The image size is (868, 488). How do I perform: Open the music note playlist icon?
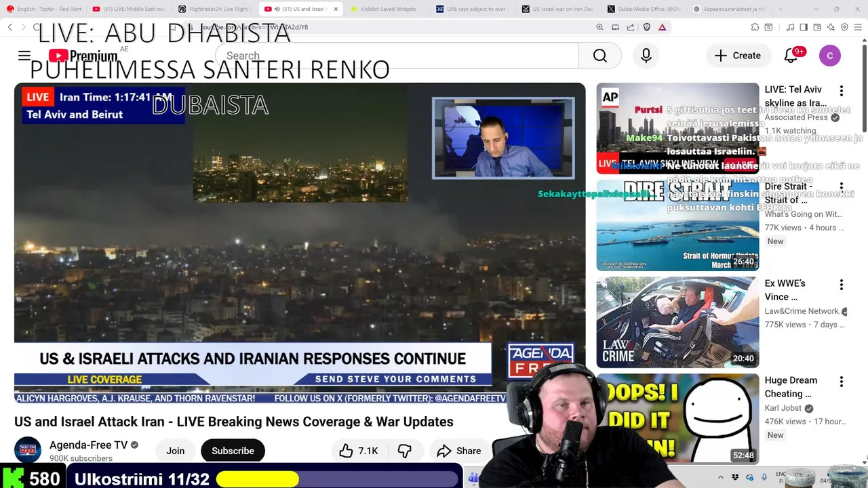(x=790, y=27)
